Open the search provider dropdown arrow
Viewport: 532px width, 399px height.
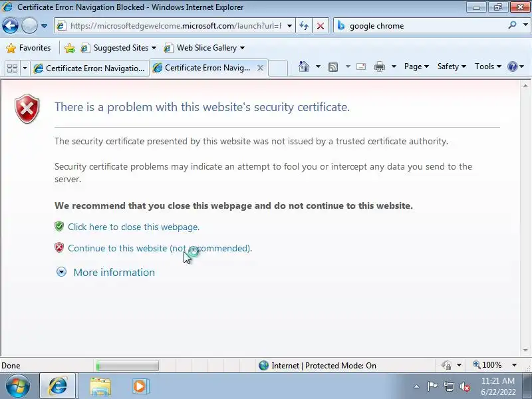525,25
